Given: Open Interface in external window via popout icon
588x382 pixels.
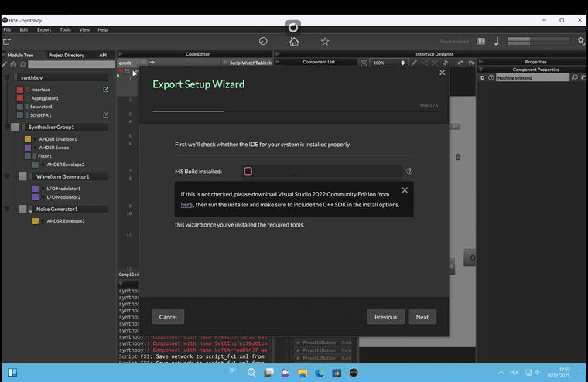Looking at the screenshot, I should tap(106, 90).
